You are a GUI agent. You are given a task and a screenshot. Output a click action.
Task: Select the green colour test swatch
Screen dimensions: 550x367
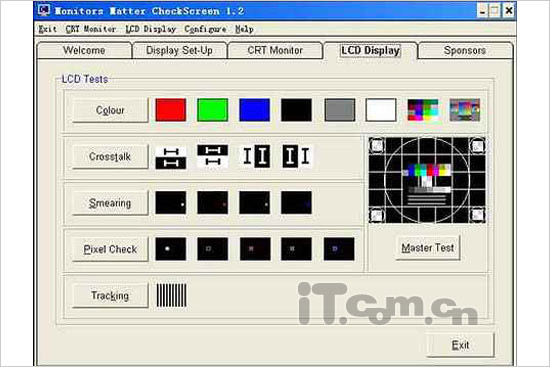(x=213, y=110)
